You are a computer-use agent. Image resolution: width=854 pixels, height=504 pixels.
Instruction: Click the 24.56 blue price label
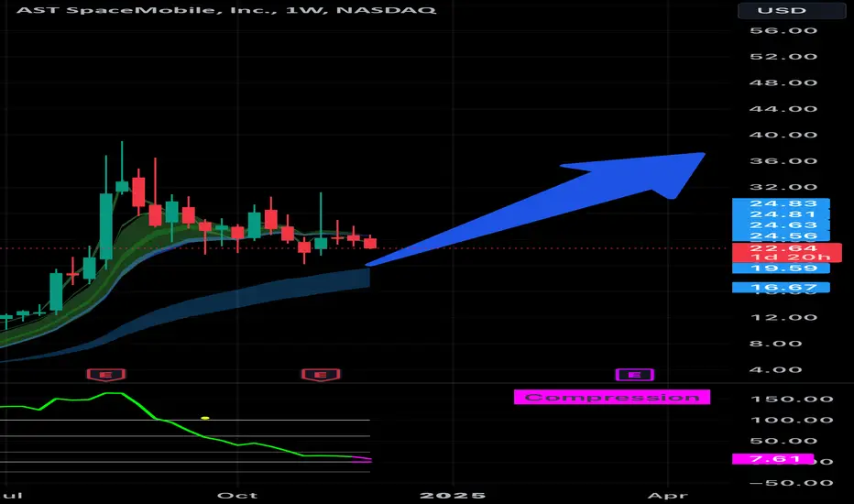point(781,236)
